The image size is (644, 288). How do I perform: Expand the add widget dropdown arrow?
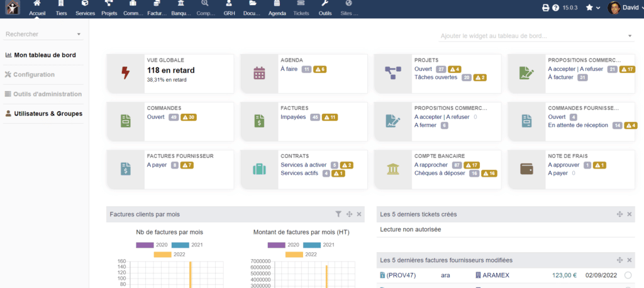click(630, 36)
